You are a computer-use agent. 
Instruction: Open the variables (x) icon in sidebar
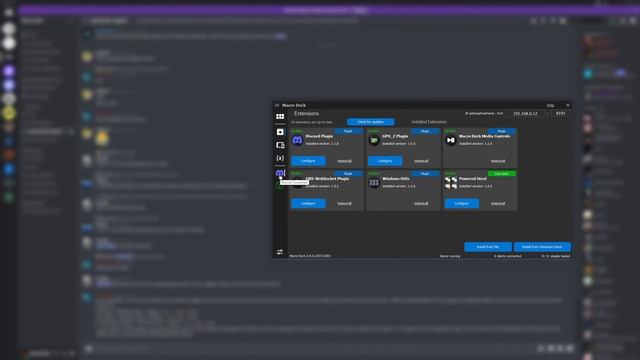[280, 158]
